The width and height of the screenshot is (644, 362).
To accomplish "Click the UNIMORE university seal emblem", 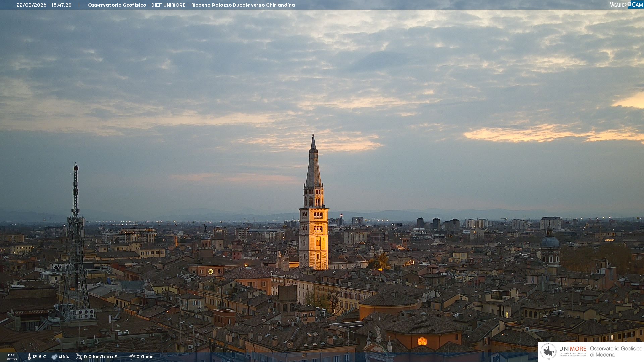I will [548, 351].
